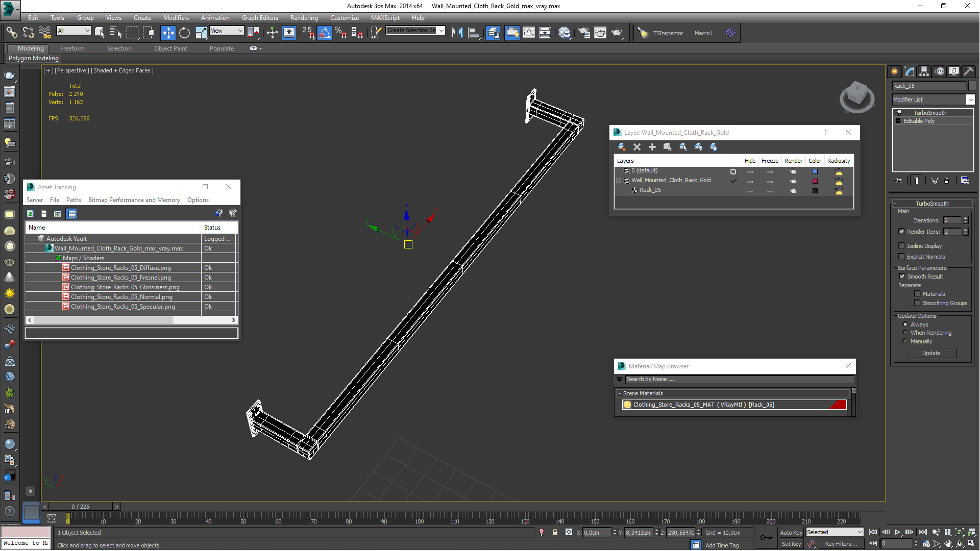Screen dimensions: 980x551
Task: Click the Delete layer X icon
Action: coord(637,147)
